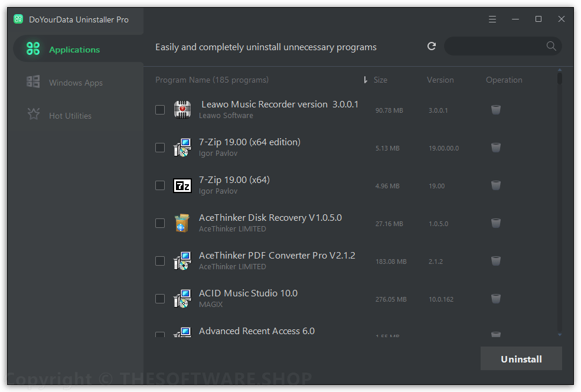581x392 pixels.
Task: Open the hamburger menu in title bar
Action: [492, 19]
